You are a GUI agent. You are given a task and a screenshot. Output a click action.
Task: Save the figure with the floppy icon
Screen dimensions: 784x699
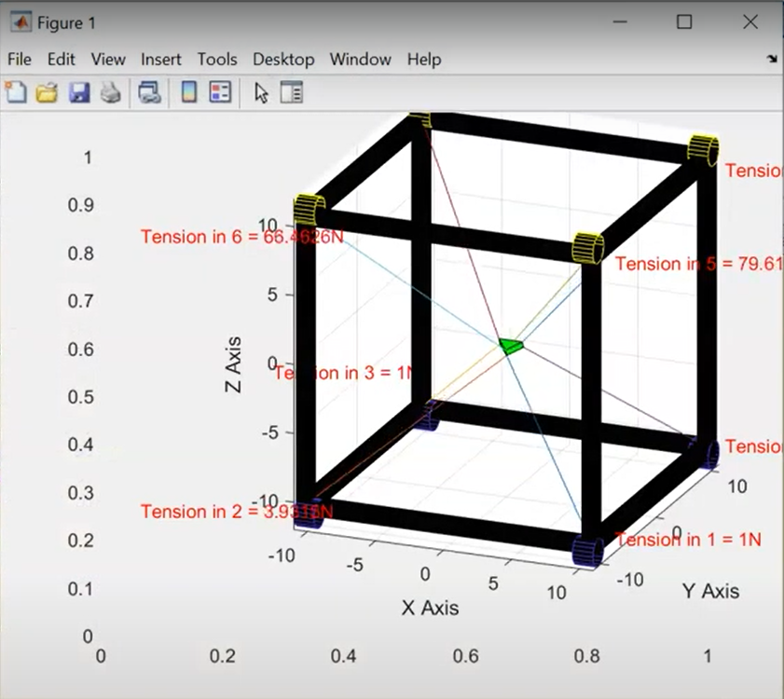pos(79,93)
